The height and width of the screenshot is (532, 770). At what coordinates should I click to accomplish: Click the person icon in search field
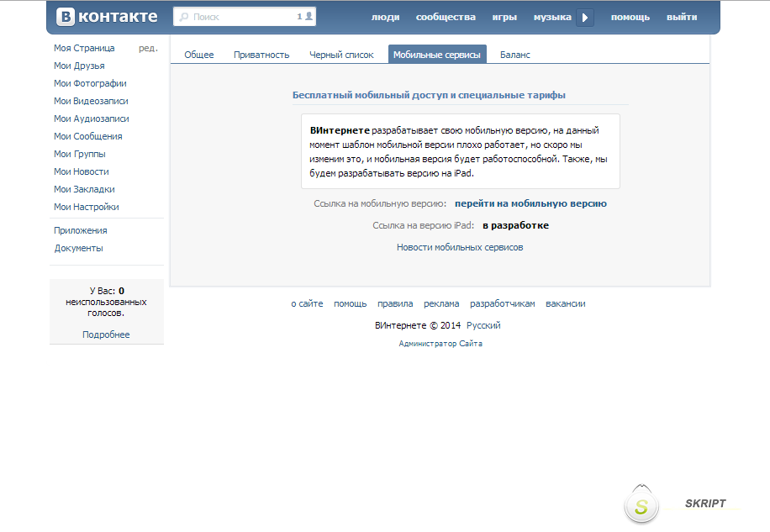(309, 16)
